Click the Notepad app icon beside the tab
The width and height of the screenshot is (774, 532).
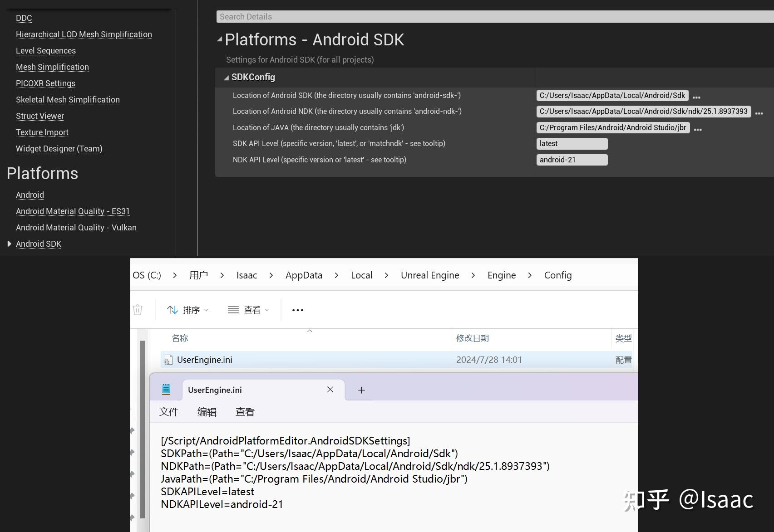166,389
